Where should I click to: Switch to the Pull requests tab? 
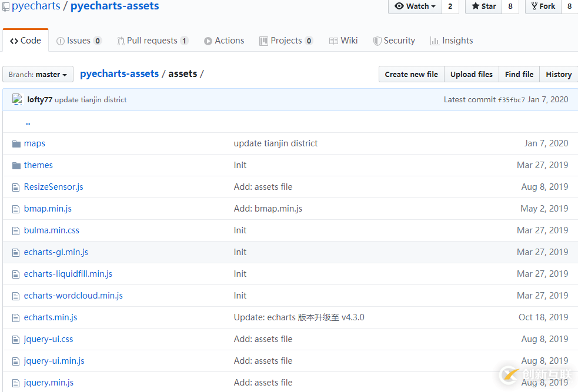[152, 41]
